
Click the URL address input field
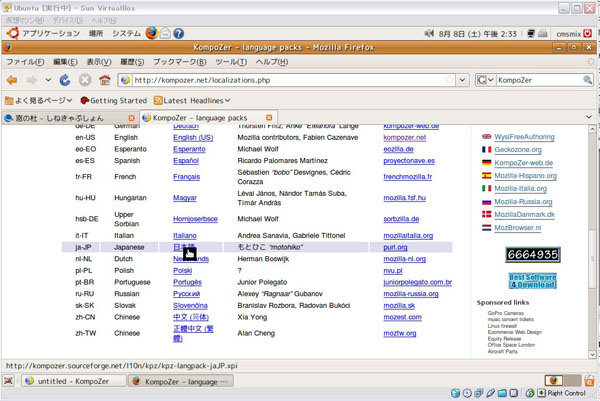point(288,80)
